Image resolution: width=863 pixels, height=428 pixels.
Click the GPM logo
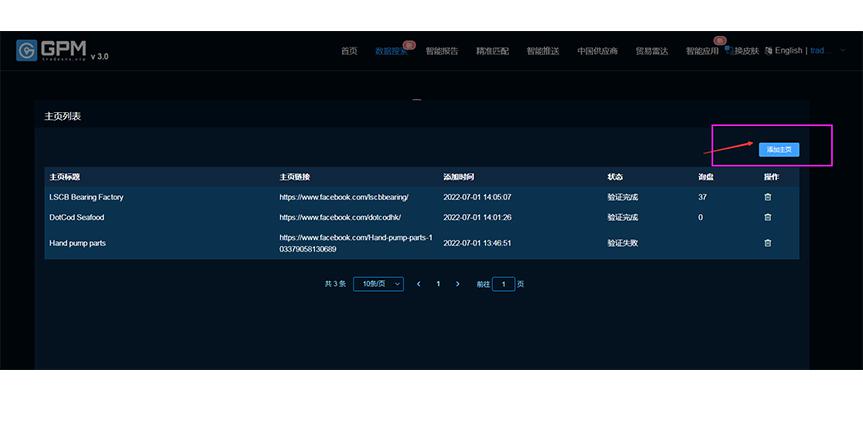tap(51, 50)
